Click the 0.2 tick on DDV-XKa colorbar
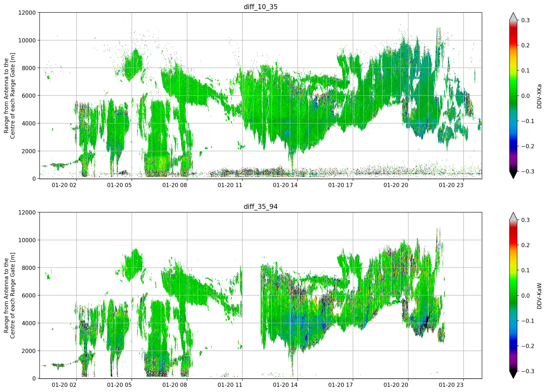The width and height of the screenshot is (546, 392). click(x=526, y=46)
